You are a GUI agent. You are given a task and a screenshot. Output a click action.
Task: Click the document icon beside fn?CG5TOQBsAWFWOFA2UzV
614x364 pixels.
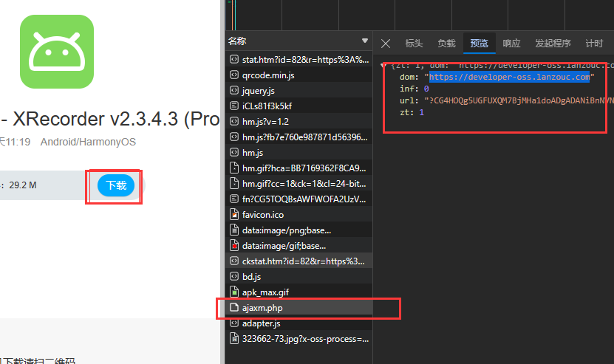pyautogui.click(x=234, y=199)
